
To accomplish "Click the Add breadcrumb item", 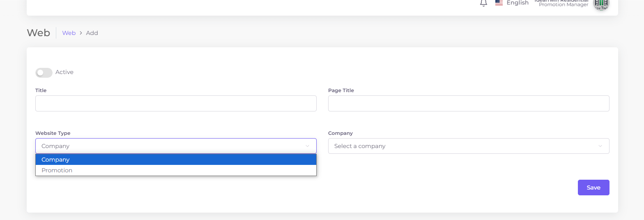I will coord(92,33).
